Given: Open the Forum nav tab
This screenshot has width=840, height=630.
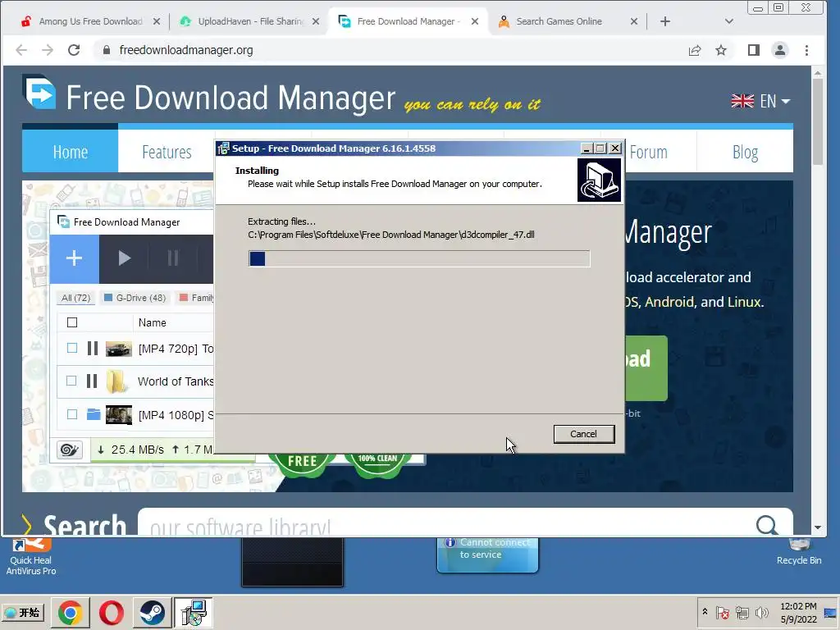Looking at the screenshot, I should [648, 152].
